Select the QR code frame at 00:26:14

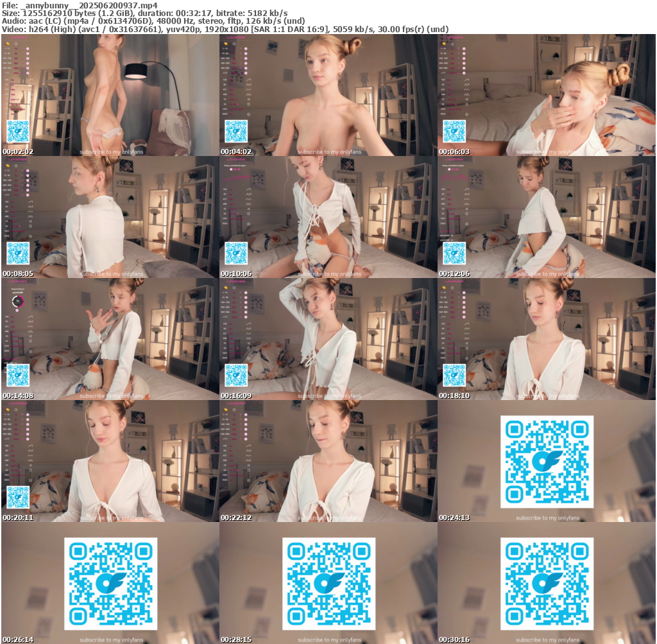pyautogui.click(x=110, y=583)
